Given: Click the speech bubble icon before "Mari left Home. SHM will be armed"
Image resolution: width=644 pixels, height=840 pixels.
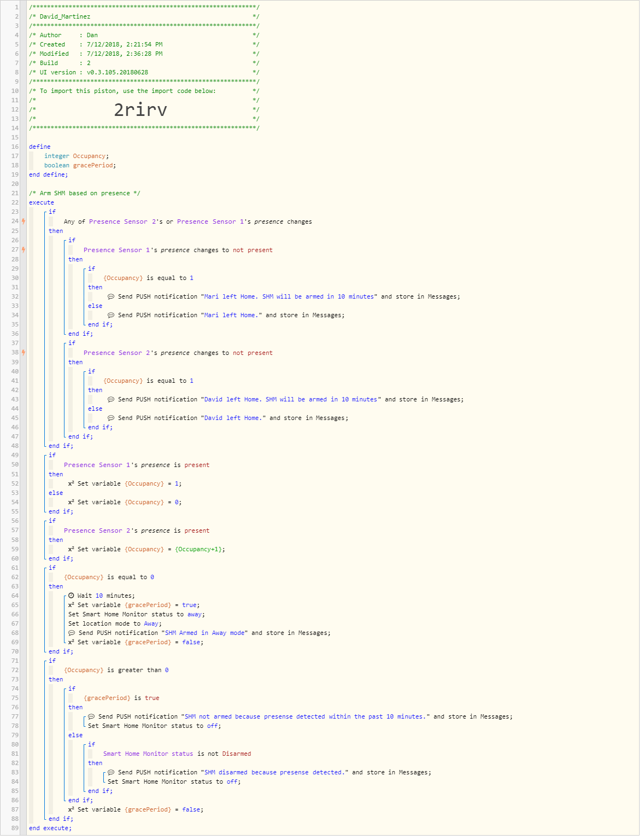Looking at the screenshot, I should (x=111, y=296).
